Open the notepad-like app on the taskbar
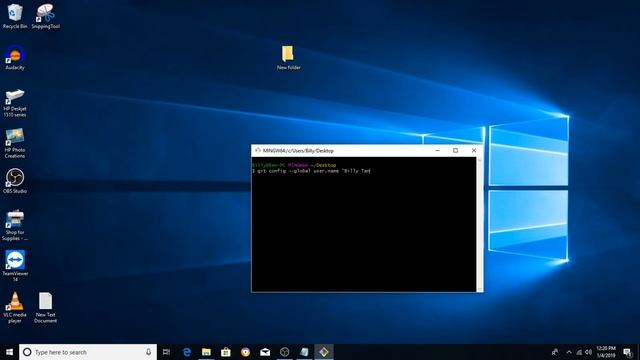The width and height of the screenshot is (640, 360). pyautogui.click(x=304, y=352)
